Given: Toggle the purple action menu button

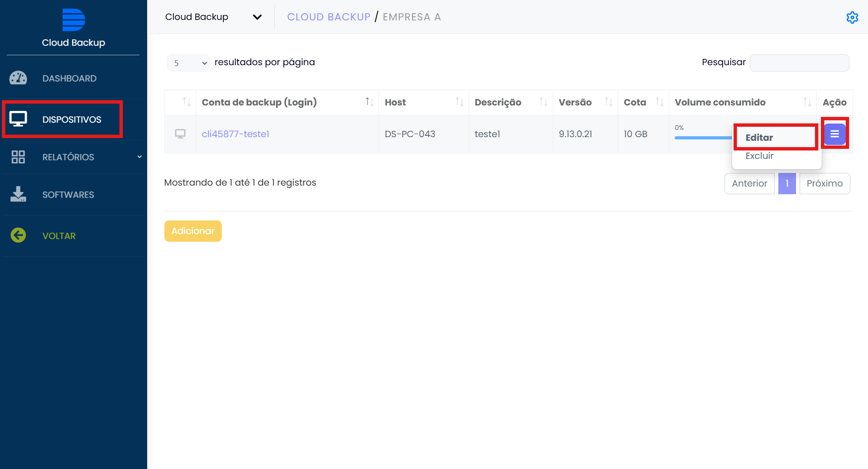Looking at the screenshot, I should pyautogui.click(x=834, y=134).
